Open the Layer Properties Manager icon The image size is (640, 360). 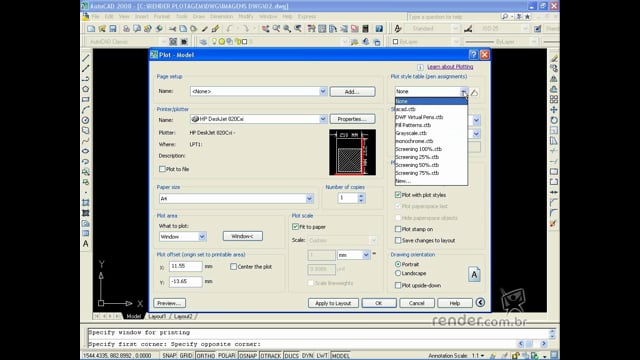click(203, 42)
